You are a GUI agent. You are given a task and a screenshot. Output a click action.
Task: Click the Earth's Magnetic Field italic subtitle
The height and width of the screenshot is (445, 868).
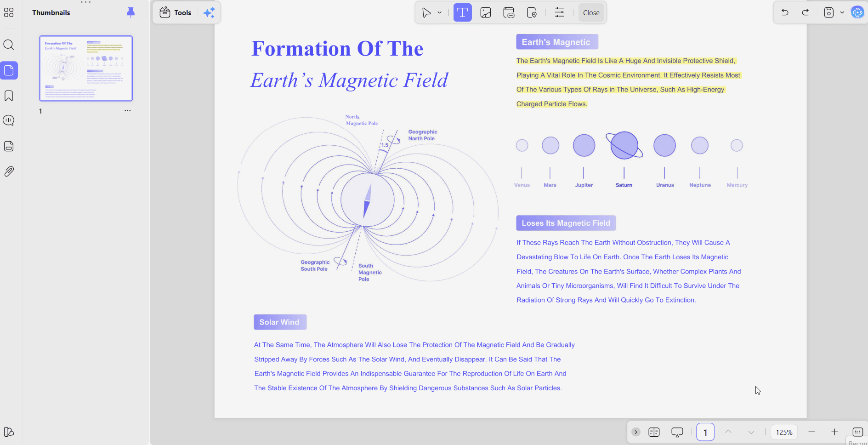(x=349, y=80)
